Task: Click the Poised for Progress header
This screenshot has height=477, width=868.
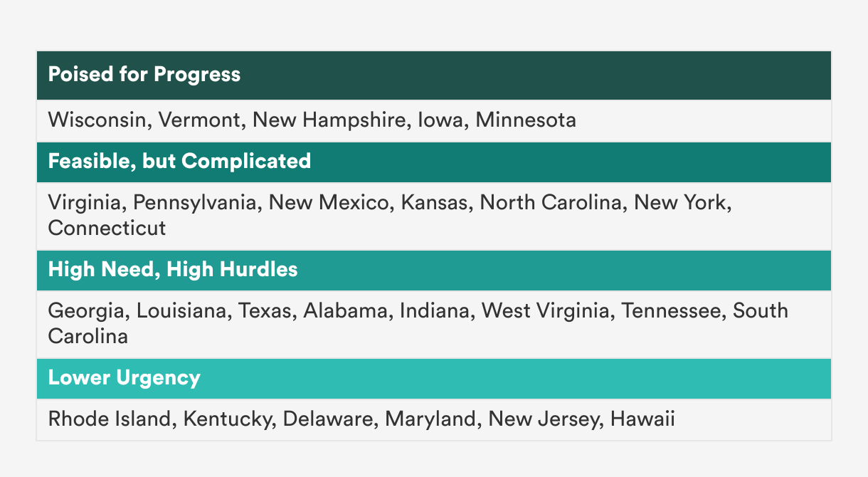Action: click(434, 75)
